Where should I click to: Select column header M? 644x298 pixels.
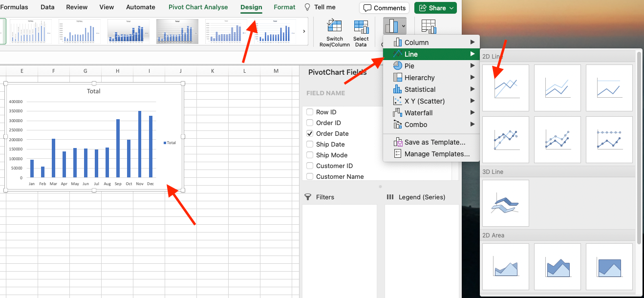pos(276,71)
